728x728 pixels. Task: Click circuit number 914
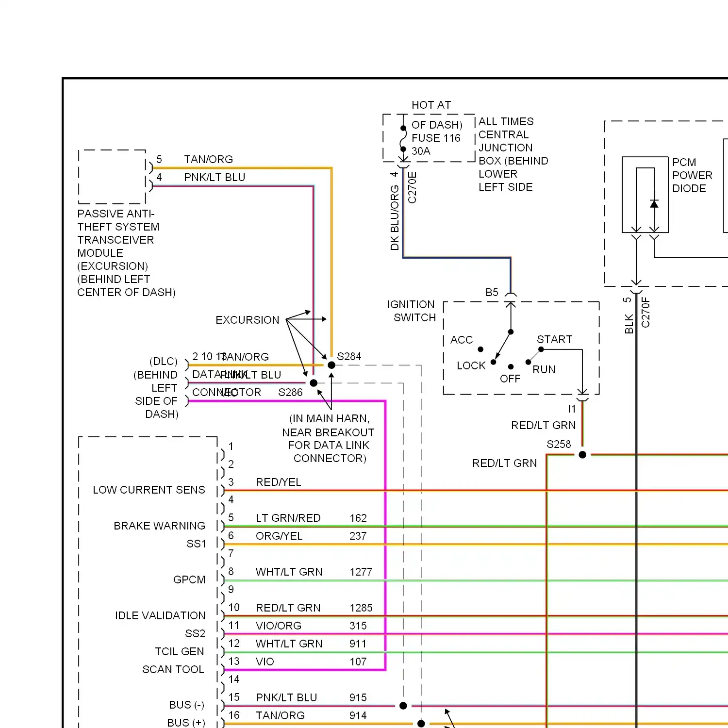[358, 716]
